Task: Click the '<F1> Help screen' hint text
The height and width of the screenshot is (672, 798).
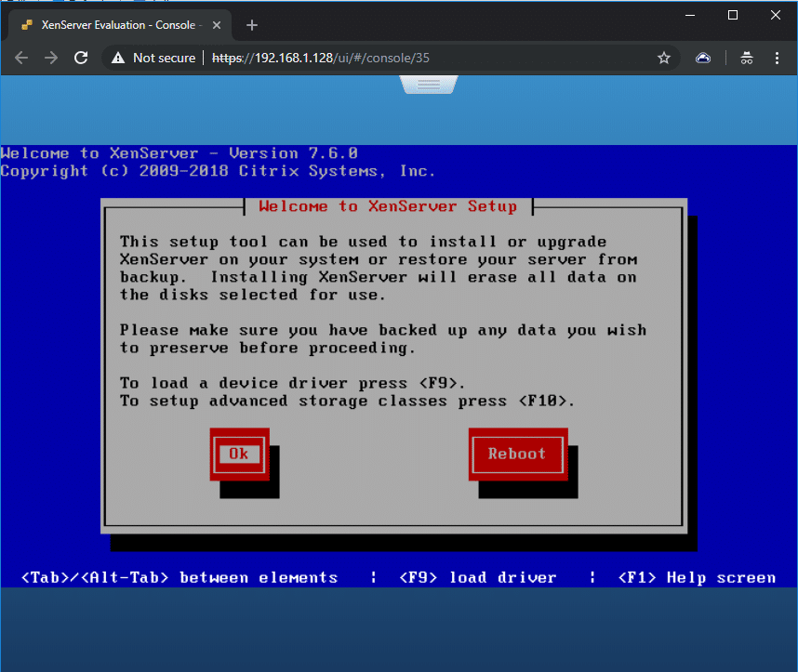Action: click(x=697, y=578)
